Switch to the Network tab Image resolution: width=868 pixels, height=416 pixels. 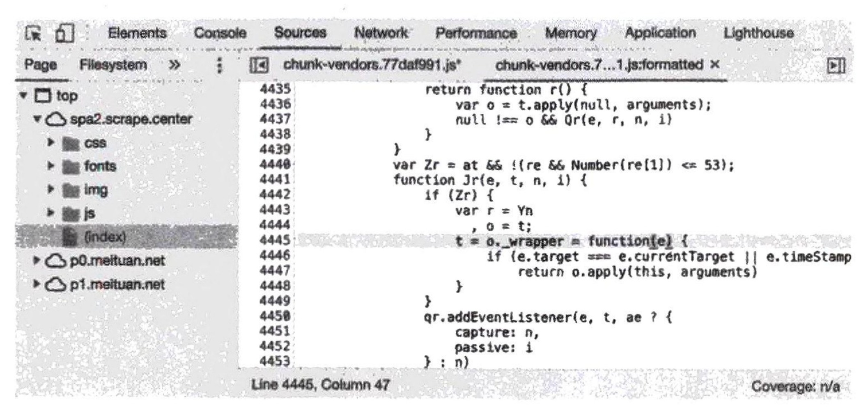pos(381,33)
